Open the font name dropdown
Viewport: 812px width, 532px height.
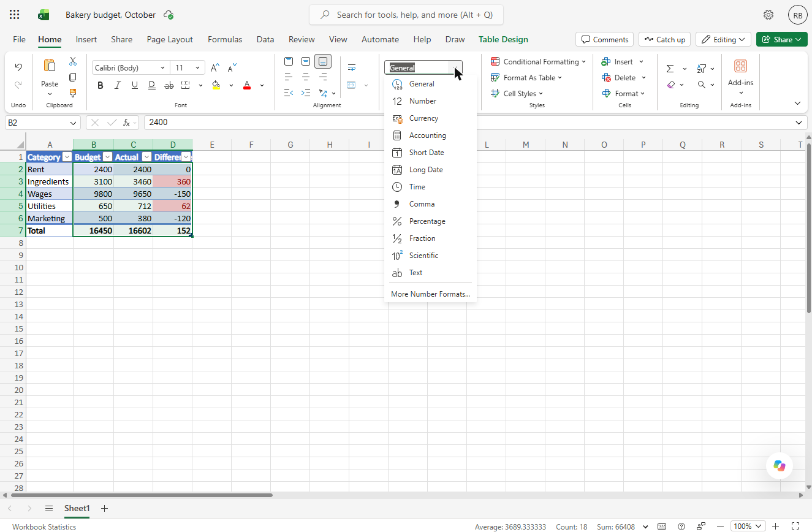(x=162, y=68)
